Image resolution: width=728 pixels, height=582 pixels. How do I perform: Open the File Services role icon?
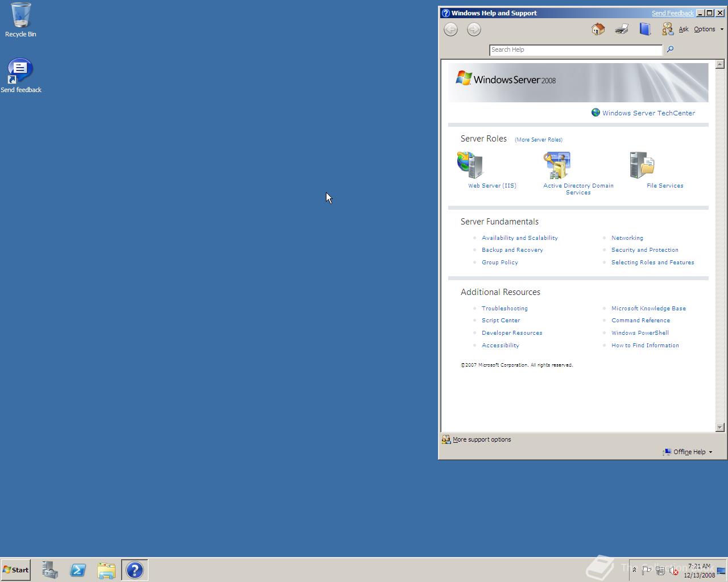coord(643,165)
